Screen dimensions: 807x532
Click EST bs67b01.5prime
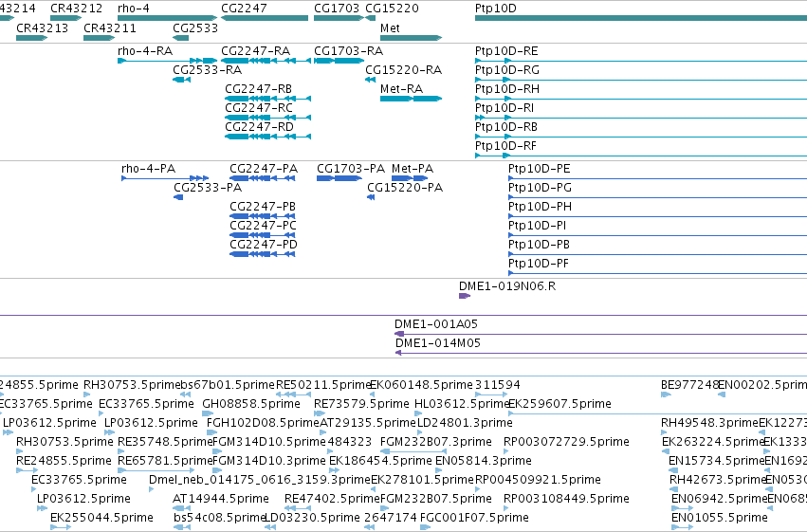(185, 394)
